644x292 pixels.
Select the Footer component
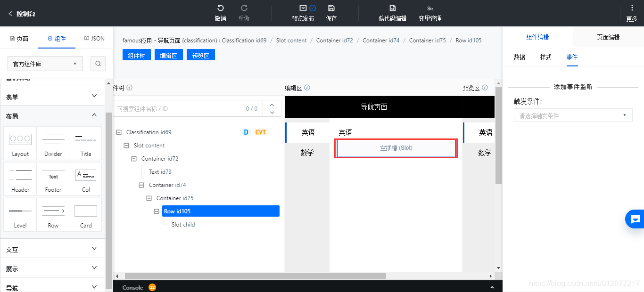pyautogui.click(x=53, y=178)
